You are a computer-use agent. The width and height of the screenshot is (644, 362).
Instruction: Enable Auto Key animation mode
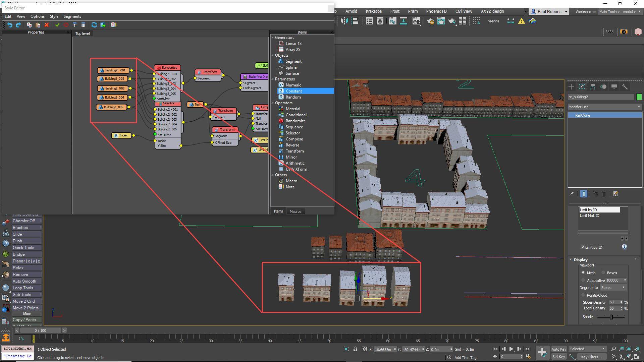pos(559,349)
